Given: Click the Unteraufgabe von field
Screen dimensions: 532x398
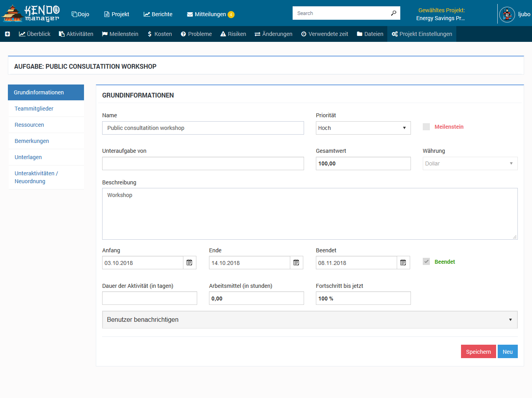Looking at the screenshot, I should click(x=203, y=163).
